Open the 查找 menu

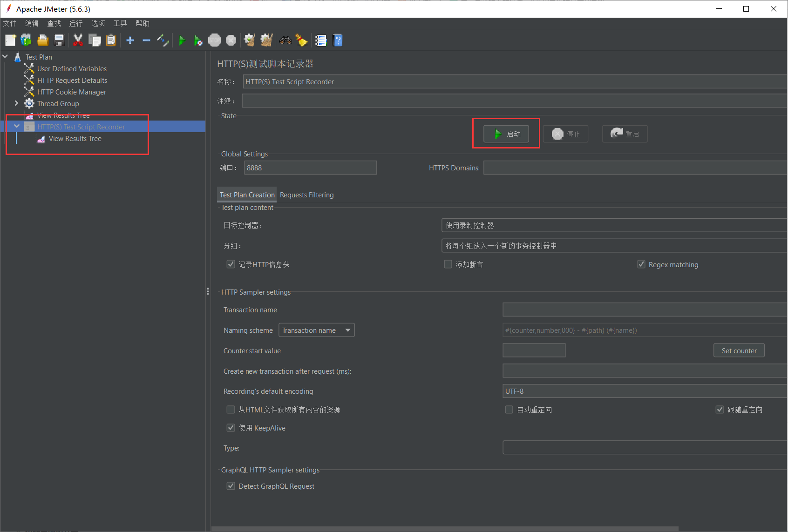coord(54,23)
